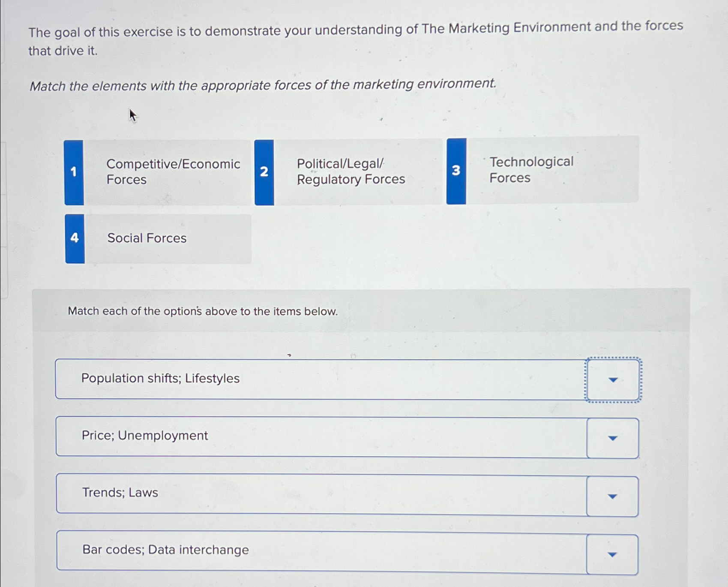
Task: Open dropdown for Trends; Laws
Action: [x=612, y=497]
